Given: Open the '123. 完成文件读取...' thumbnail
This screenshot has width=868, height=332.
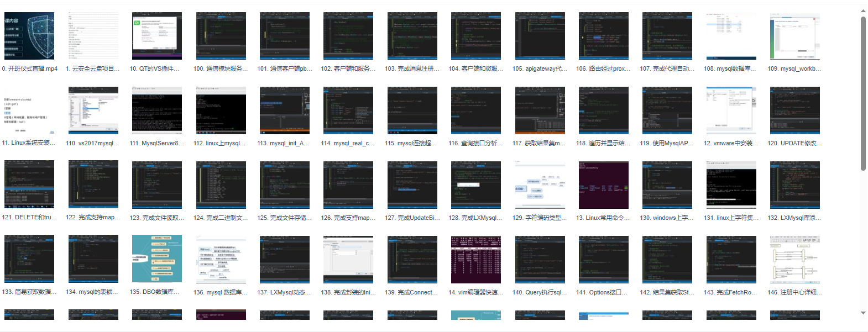Looking at the screenshot, I should coord(157,185).
